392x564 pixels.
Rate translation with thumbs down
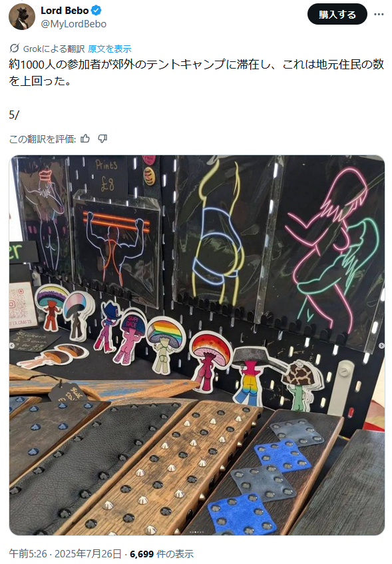102,139
